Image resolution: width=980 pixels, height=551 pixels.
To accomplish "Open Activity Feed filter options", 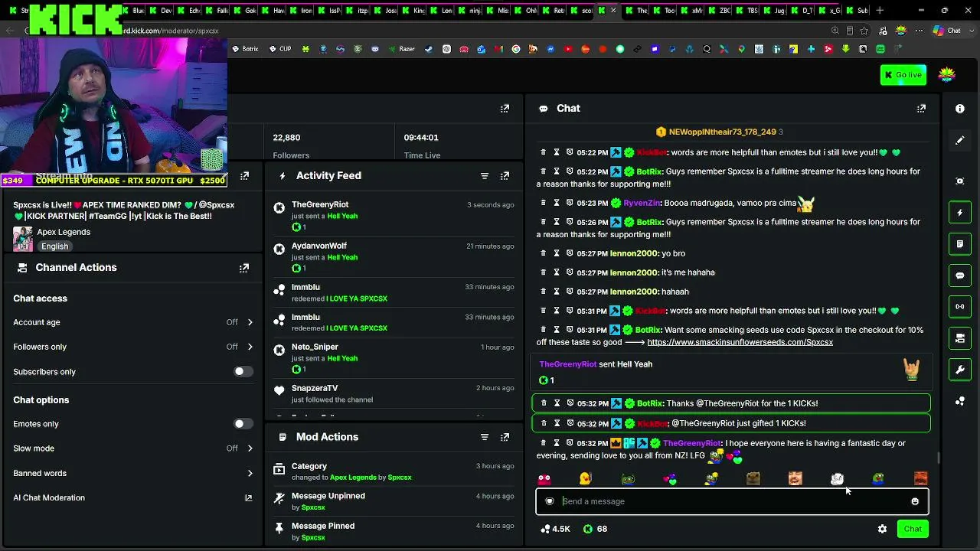I will coord(485,176).
